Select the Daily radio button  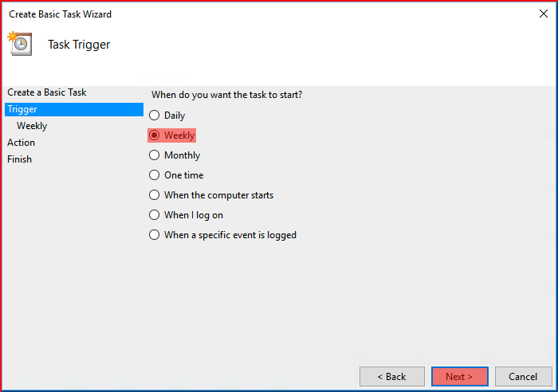154,116
